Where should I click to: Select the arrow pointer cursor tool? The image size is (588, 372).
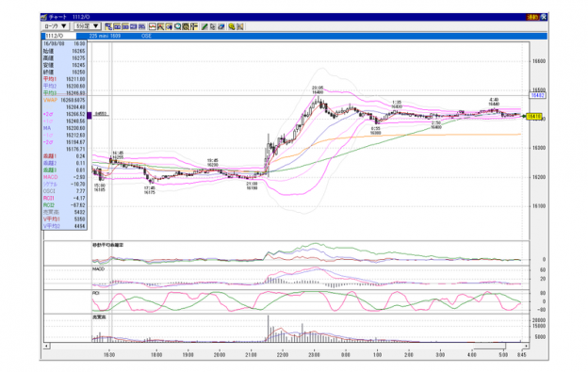213,26
